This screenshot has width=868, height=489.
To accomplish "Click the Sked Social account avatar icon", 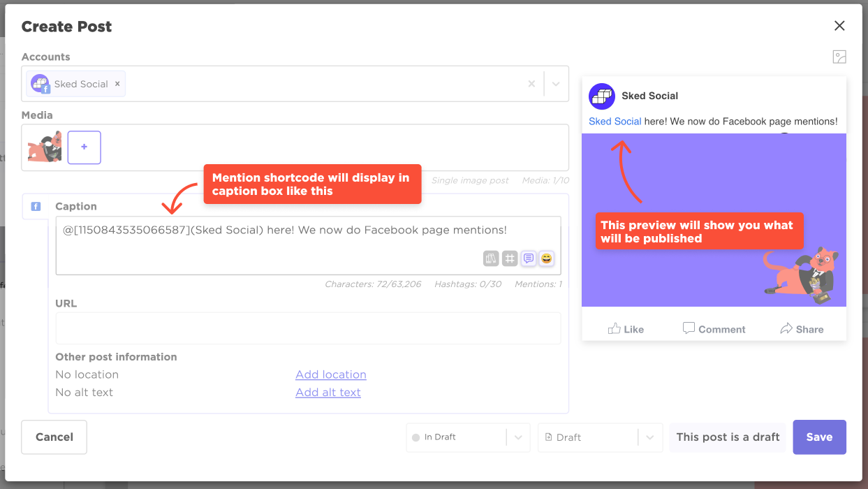I will coord(40,84).
